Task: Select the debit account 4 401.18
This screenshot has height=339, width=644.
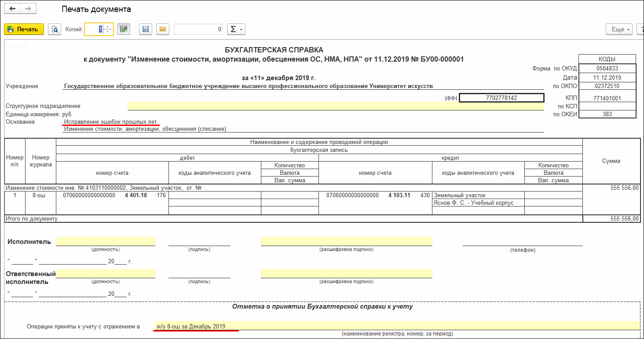Action: click(x=135, y=195)
